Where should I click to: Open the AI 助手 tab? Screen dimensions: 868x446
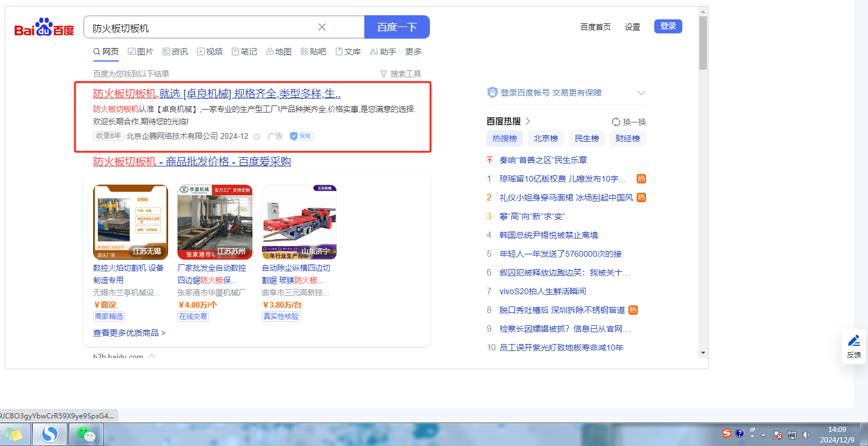coord(383,52)
